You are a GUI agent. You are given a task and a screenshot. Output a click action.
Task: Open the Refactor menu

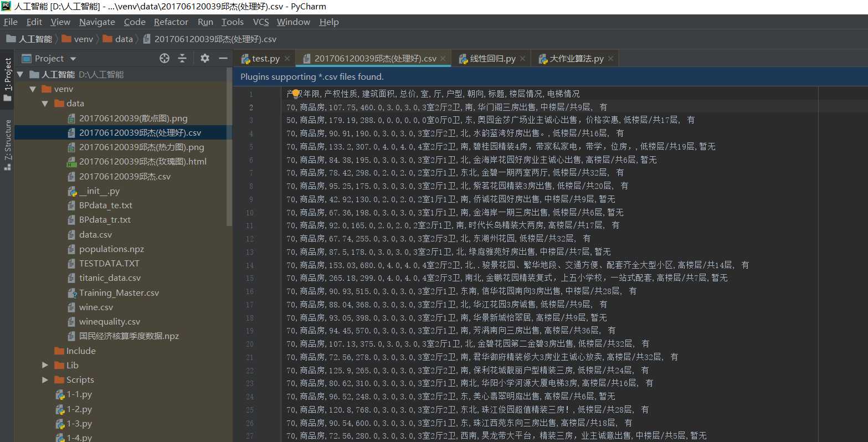coord(171,22)
